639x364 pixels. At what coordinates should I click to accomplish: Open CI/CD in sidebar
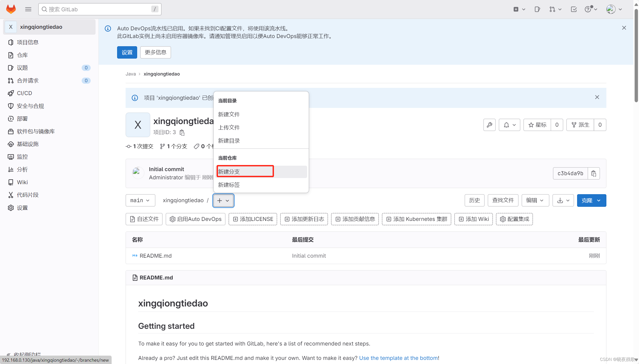pos(49,93)
